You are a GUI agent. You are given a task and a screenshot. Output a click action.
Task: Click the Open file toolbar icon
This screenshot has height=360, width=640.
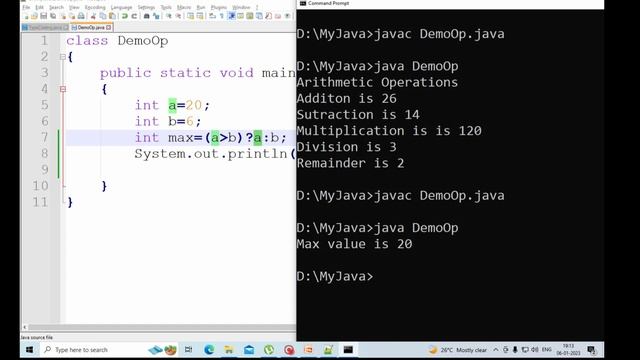[34, 16]
